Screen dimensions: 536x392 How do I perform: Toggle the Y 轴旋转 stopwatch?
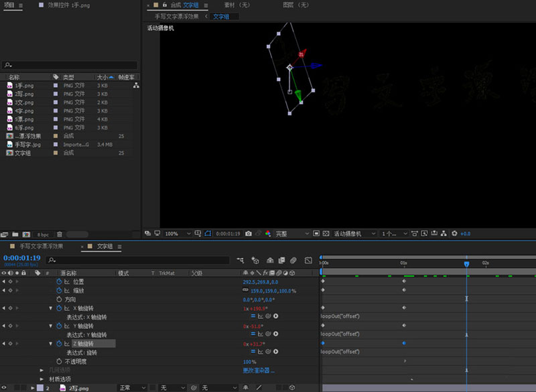click(x=59, y=326)
